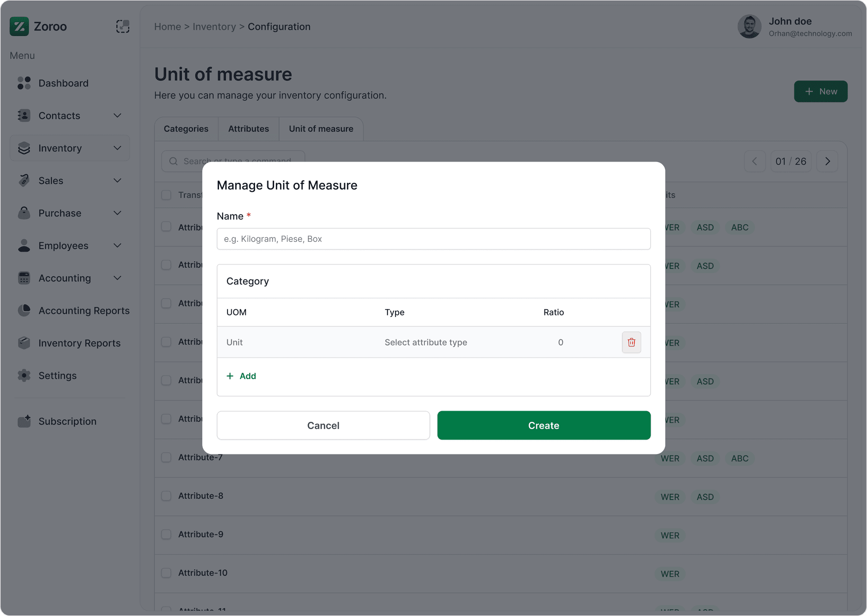Click John doe's profile avatar
Viewport: 867px width, 616px height.
tap(749, 27)
